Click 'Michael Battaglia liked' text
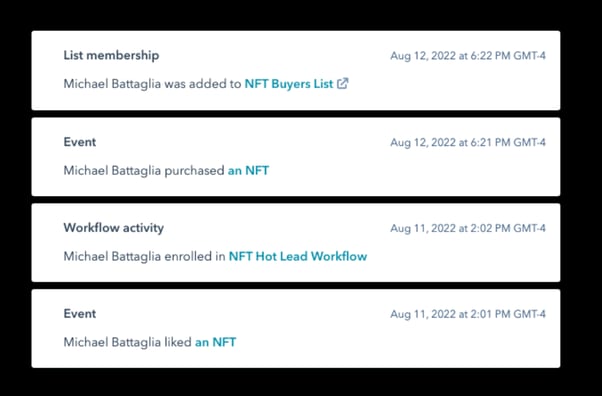The width and height of the screenshot is (602, 396). pos(127,342)
